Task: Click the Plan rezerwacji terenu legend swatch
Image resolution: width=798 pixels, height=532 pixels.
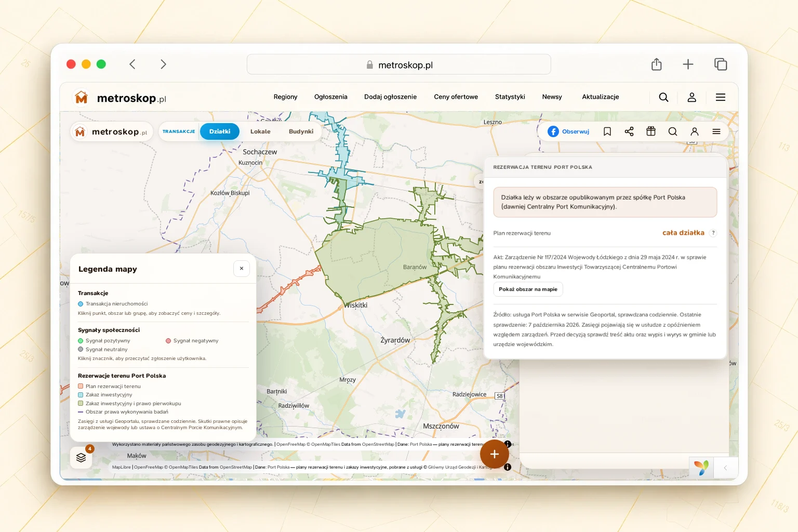Action: tap(81, 386)
